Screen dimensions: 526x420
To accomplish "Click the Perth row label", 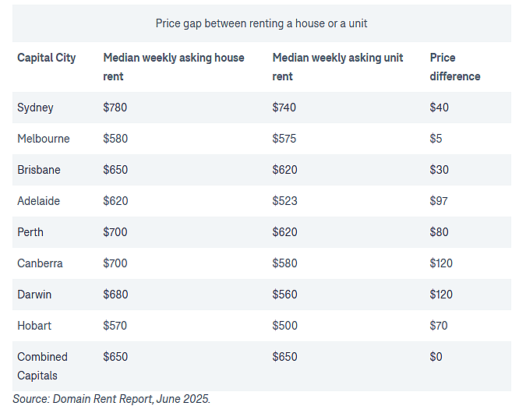I will (x=30, y=232).
